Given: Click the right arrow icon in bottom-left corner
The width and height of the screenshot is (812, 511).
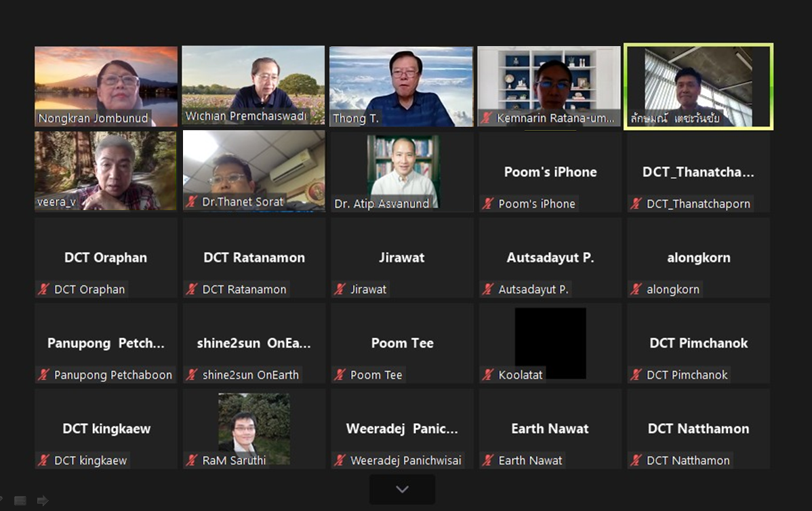Looking at the screenshot, I should point(43,500).
